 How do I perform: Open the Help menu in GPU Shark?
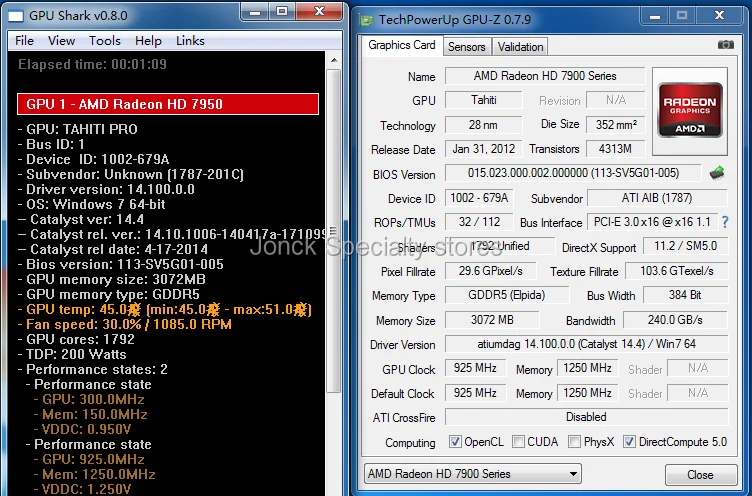point(148,41)
